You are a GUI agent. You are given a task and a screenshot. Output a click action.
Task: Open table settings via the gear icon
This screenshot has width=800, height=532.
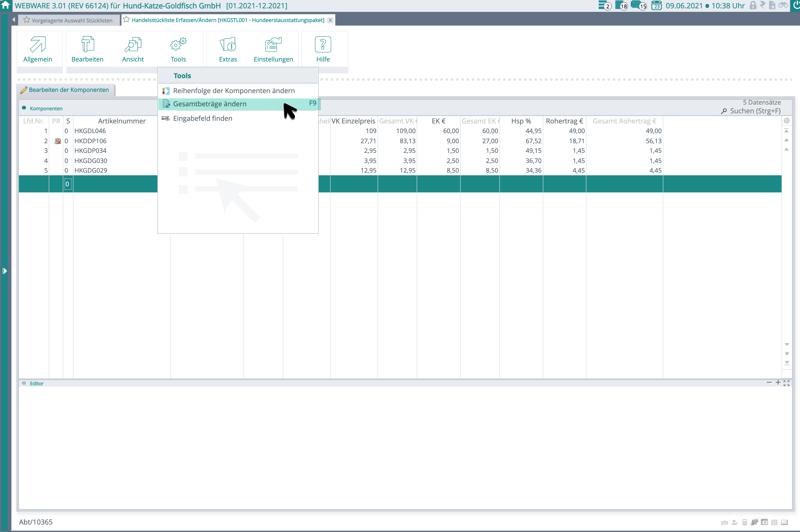[787, 120]
